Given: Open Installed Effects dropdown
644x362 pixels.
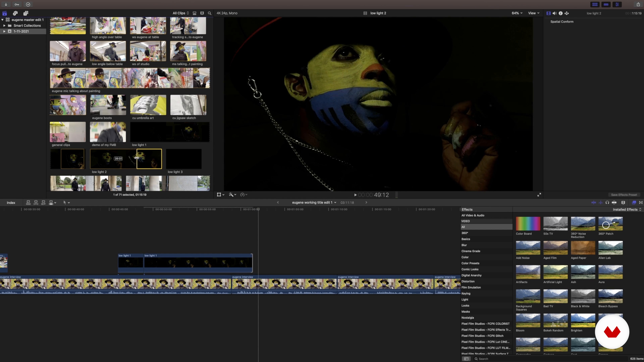Looking at the screenshot, I should tap(627, 210).
